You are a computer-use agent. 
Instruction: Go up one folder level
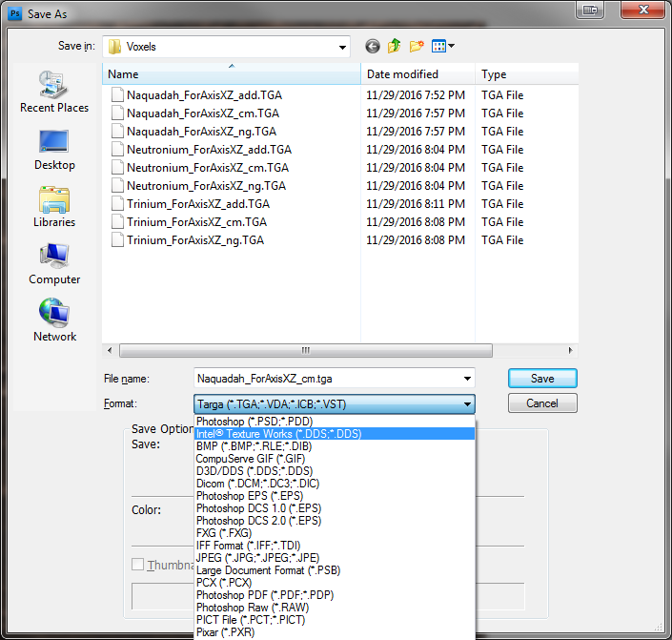[395, 46]
